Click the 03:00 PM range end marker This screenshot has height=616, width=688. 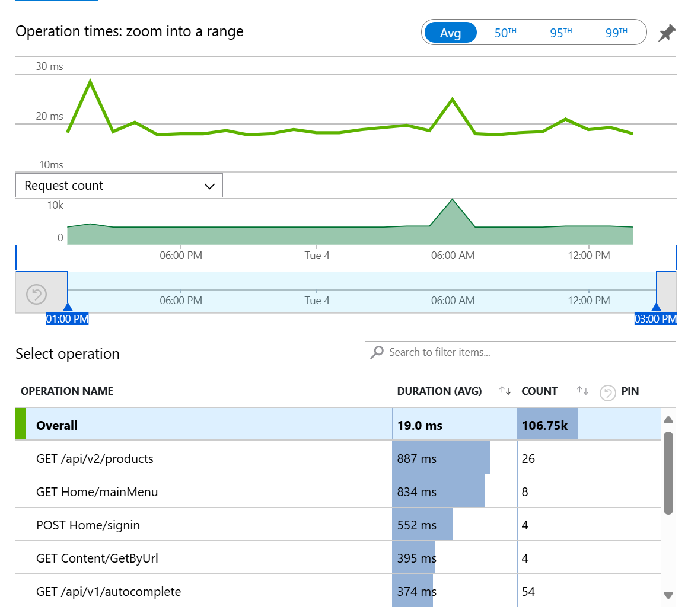click(x=656, y=308)
